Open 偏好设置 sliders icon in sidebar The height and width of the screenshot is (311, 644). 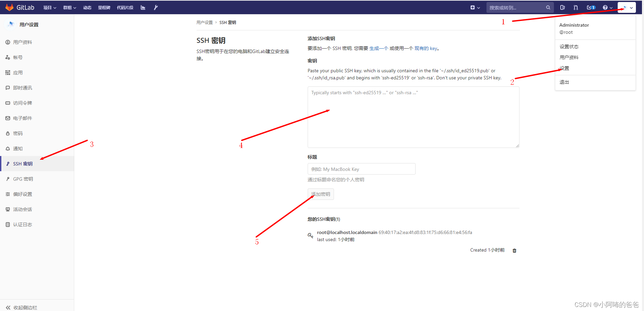point(8,194)
